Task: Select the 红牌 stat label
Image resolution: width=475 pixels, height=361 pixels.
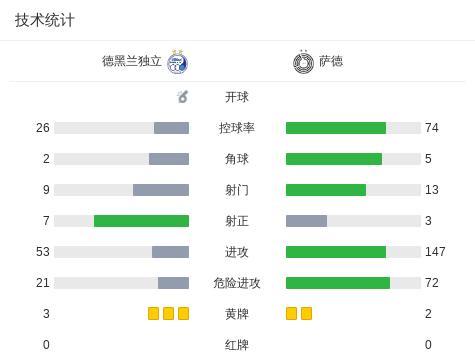Action: click(237, 345)
